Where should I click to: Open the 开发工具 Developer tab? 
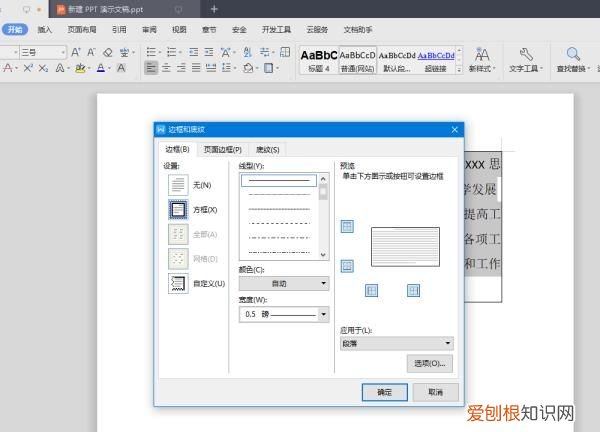[x=276, y=29]
